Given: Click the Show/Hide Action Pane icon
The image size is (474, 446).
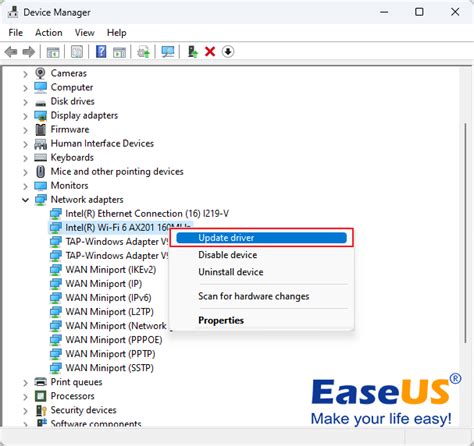Looking at the screenshot, I should 119,52.
